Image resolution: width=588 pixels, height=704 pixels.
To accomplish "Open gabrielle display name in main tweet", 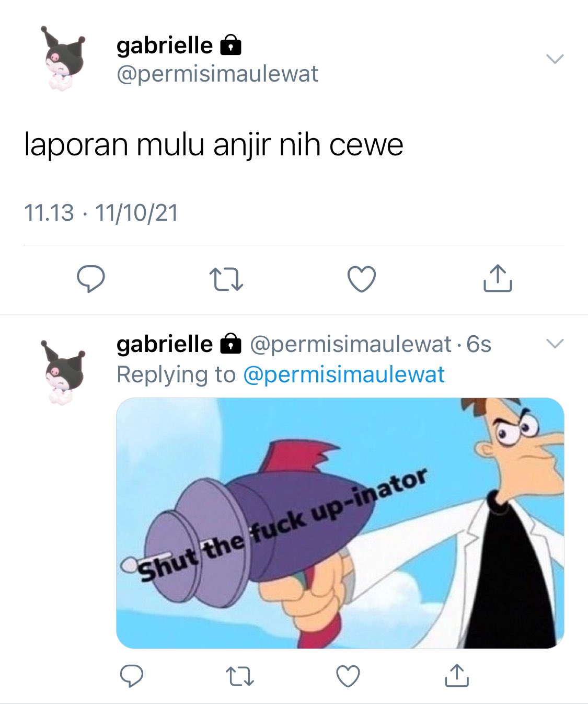I will (x=165, y=46).
